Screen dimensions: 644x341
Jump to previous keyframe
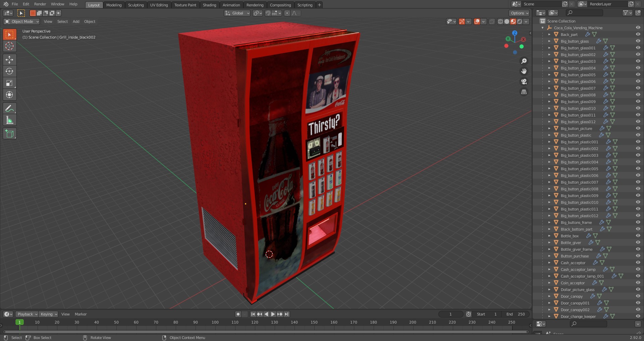click(260, 314)
